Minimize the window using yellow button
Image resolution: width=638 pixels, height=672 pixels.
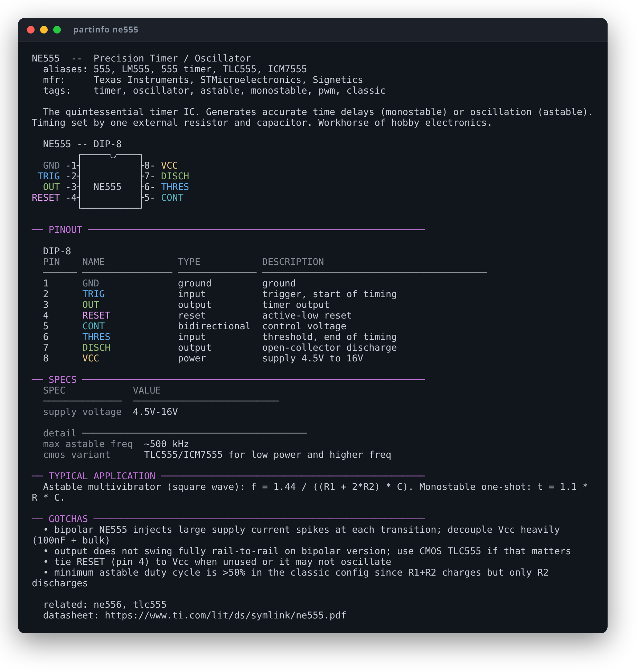pyautogui.click(x=44, y=30)
